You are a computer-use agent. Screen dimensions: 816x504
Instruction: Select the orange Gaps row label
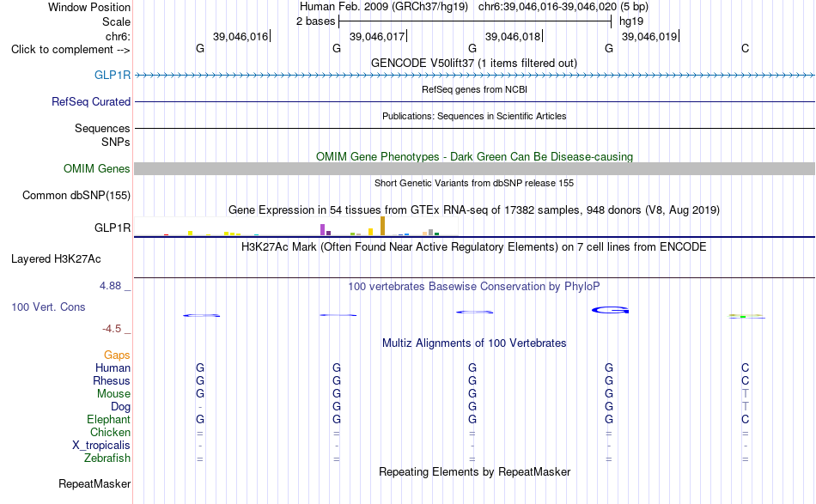pyautogui.click(x=117, y=355)
